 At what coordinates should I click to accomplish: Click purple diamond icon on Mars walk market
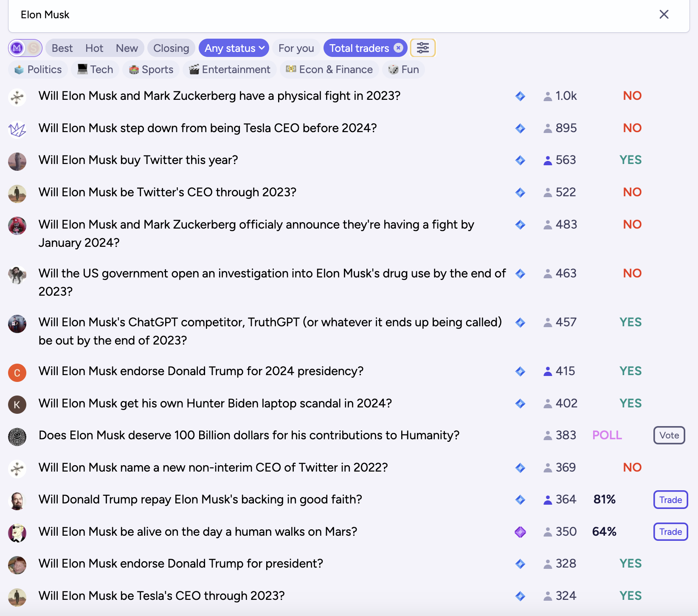520,532
